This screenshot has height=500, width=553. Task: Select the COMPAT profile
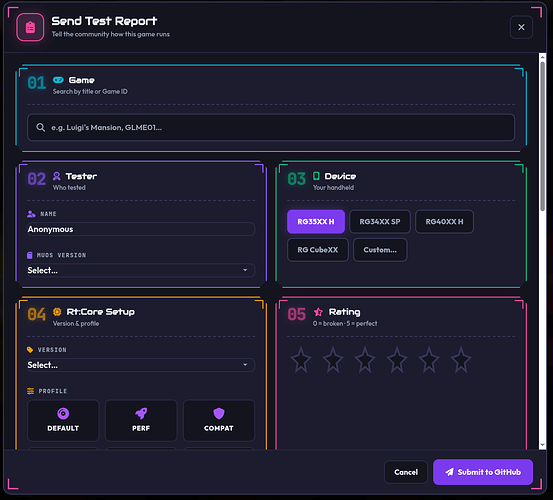[219, 420]
